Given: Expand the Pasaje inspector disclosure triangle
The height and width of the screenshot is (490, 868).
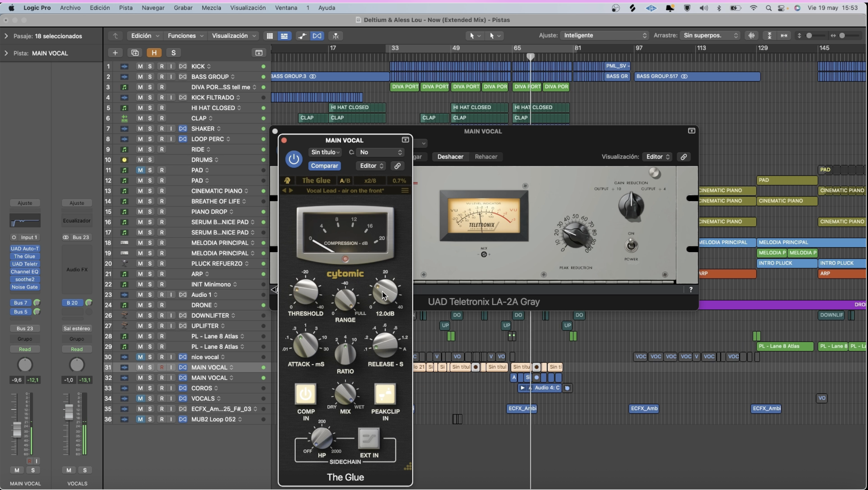Looking at the screenshot, I should tap(6, 36).
